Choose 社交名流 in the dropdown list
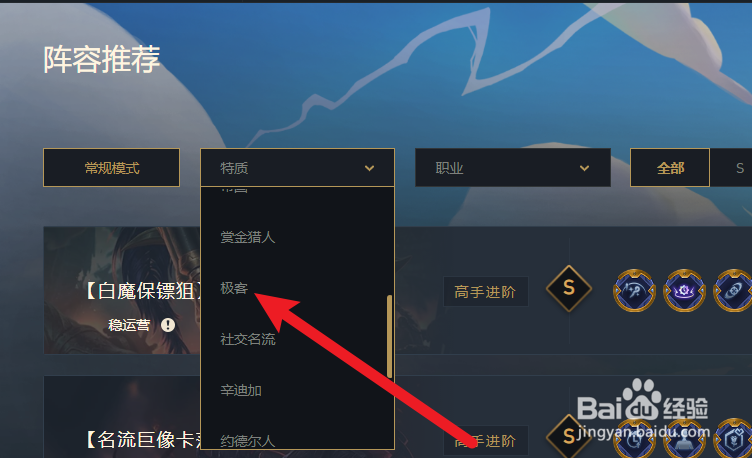Screen dimensions: 752x458 click(247, 340)
